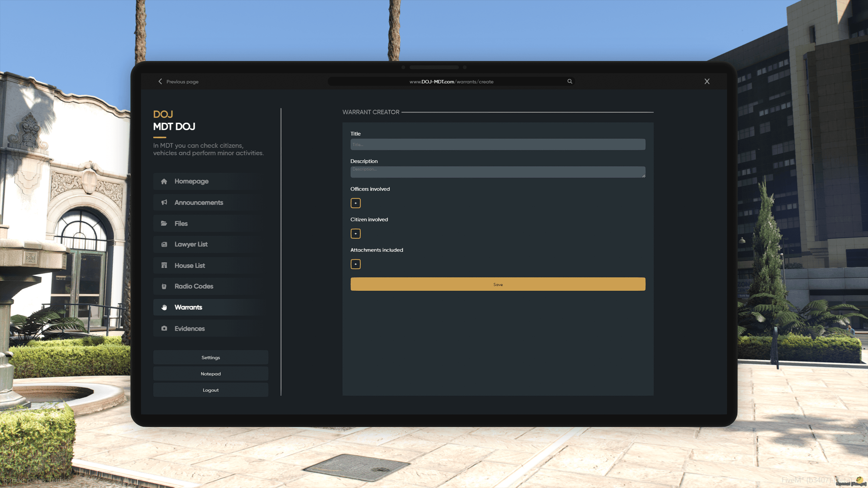Select the Warrants menu label
Screen dimensions: 868x488
tap(188, 307)
